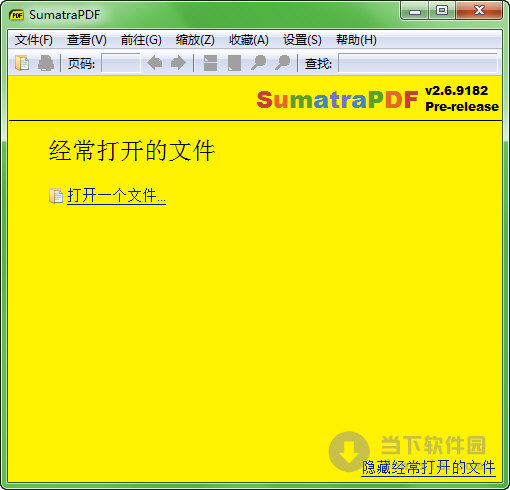This screenshot has height=490, width=510.
Task: Click the 查找 search input box
Action: point(418,63)
